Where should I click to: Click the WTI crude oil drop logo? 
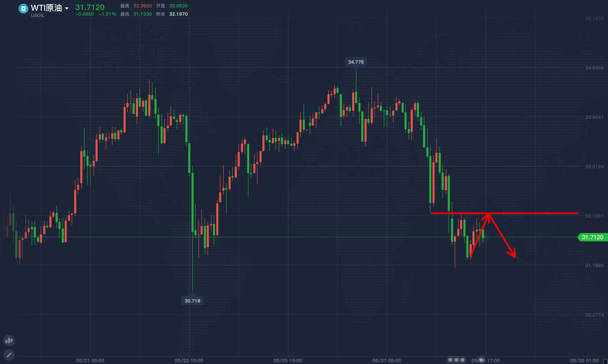click(x=23, y=9)
